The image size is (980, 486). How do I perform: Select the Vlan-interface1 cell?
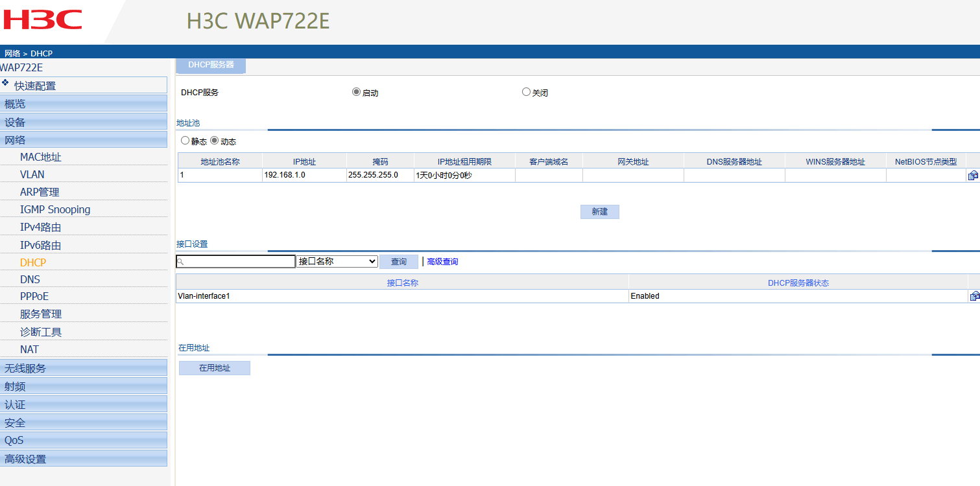(402, 296)
